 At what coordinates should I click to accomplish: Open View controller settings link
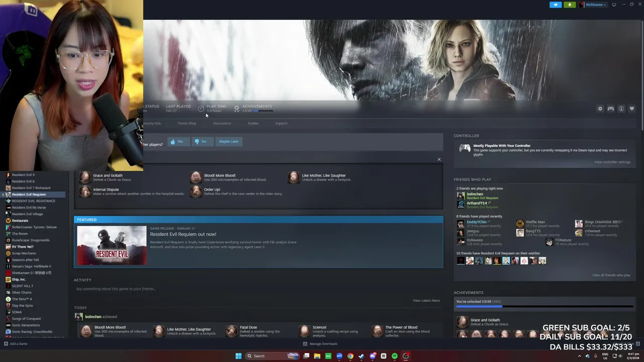point(612,162)
